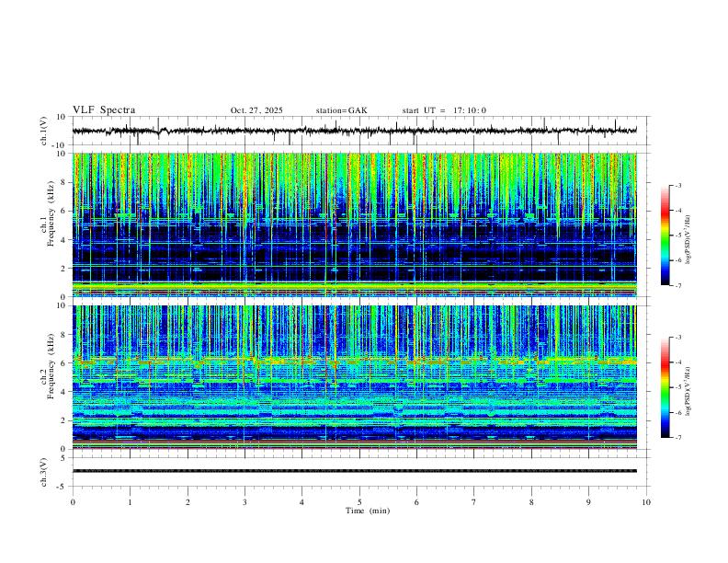
Task: Click the time axis tick label '9'
Action: pyautogui.click(x=588, y=502)
